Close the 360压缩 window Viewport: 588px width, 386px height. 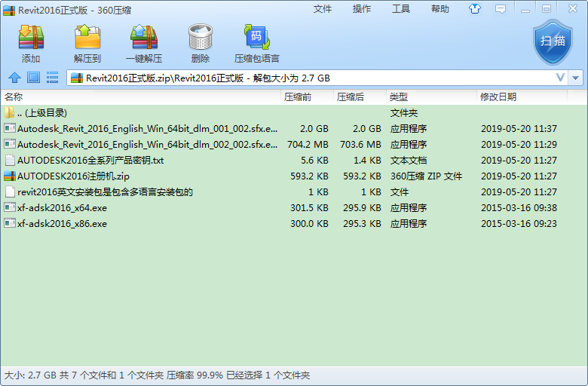tap(573, 8)
